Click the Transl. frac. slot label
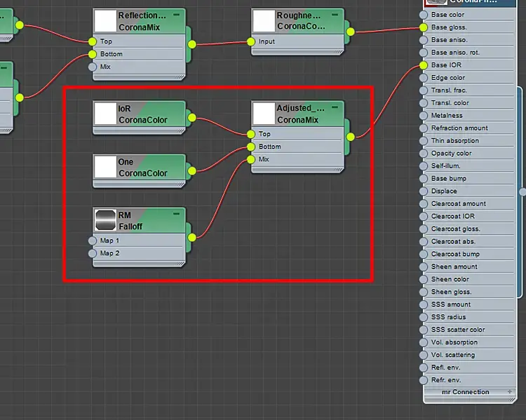Image resolution: width=526 pixels, height=420 pixels. coord(449,90)
